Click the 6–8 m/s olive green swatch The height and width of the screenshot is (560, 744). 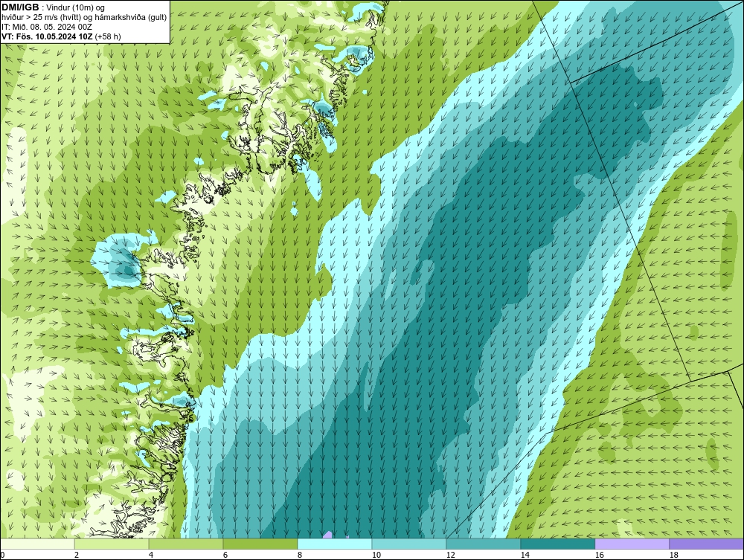click(260, 544)
